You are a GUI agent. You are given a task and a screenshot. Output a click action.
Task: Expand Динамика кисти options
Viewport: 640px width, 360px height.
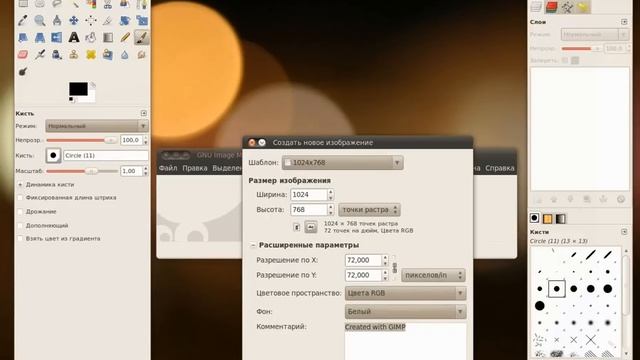coord(20,184)
